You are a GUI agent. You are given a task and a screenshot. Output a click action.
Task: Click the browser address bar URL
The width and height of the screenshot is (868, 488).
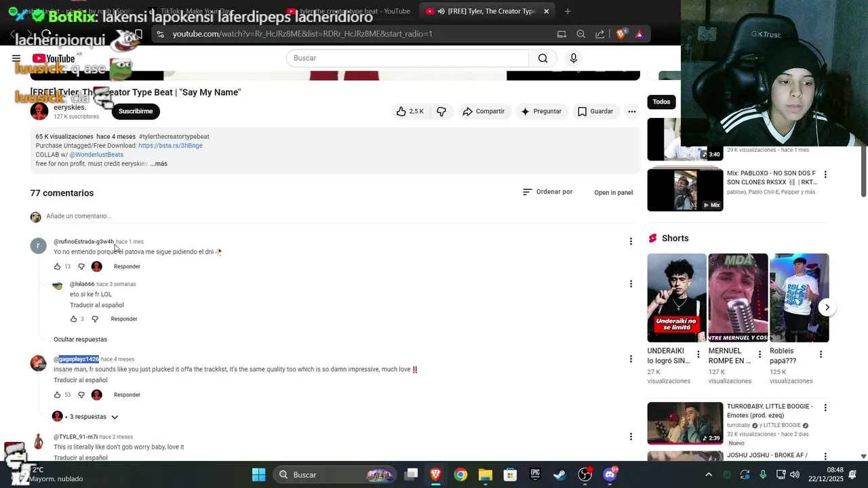click(x=302, y=34)
